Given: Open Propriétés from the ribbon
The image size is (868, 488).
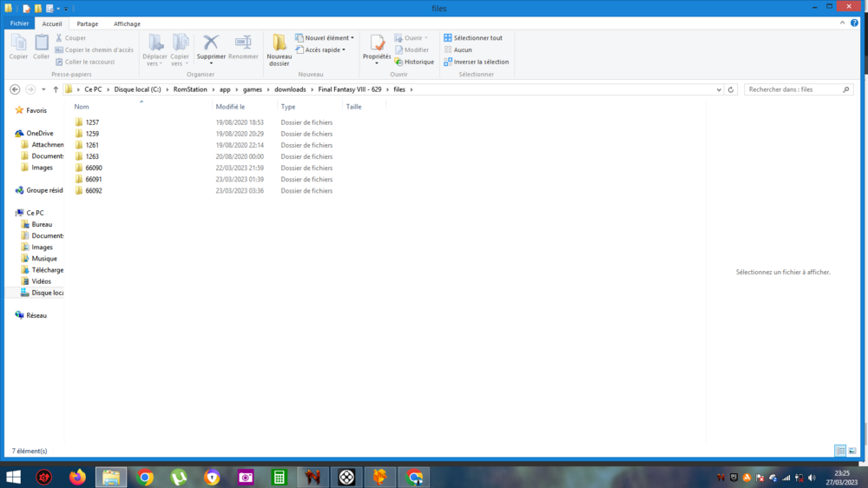Looking at the screenshot, I should (377, 43).
